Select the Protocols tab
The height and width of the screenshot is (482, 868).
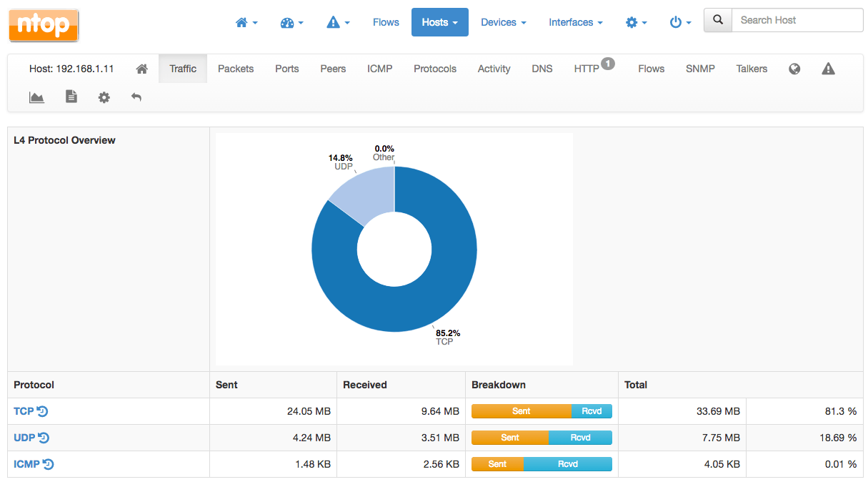(x=434, y=69)
